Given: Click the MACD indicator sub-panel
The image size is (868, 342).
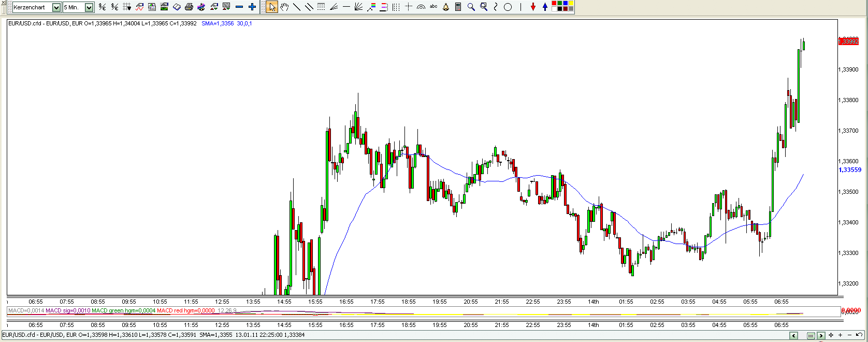Looking at the screenshot, I should tap(424, 311).
